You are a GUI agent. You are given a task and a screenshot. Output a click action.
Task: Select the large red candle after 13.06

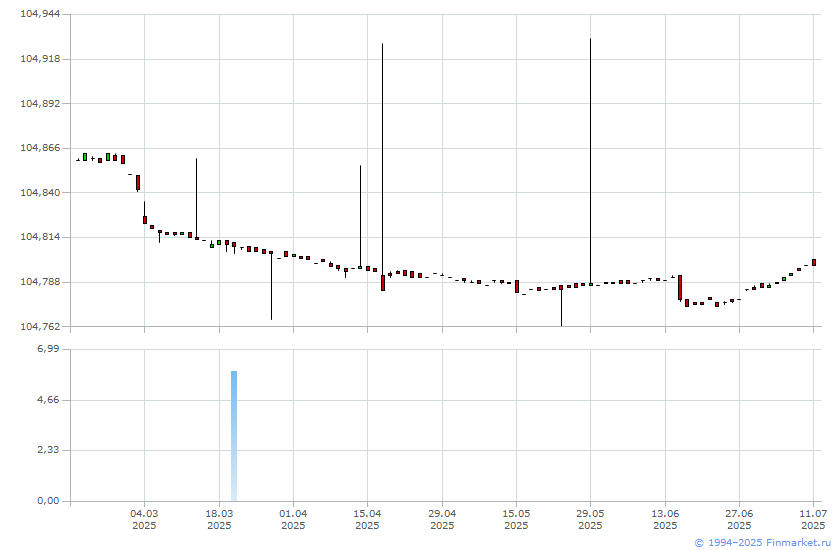coord(680,288)
